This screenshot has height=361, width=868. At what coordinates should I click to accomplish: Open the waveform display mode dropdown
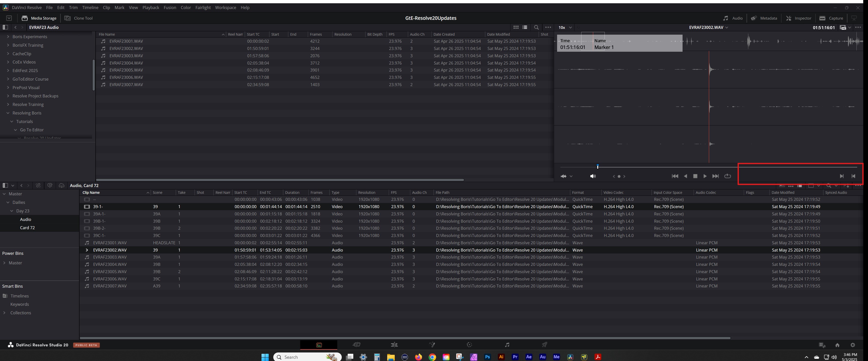(x=566, y=176)
